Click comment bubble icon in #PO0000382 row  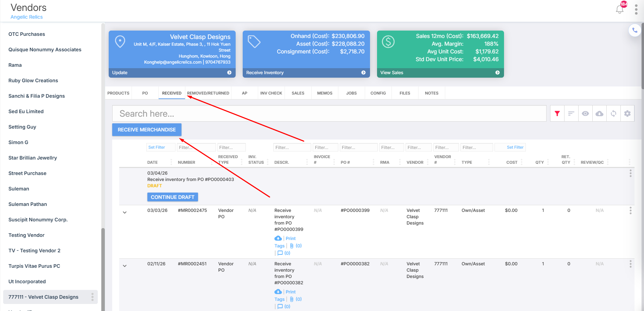pos(280,306)
